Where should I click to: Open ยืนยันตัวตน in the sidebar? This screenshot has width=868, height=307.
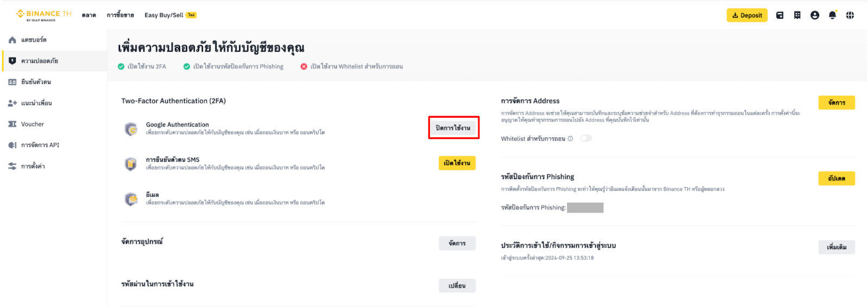coord(36,82)
